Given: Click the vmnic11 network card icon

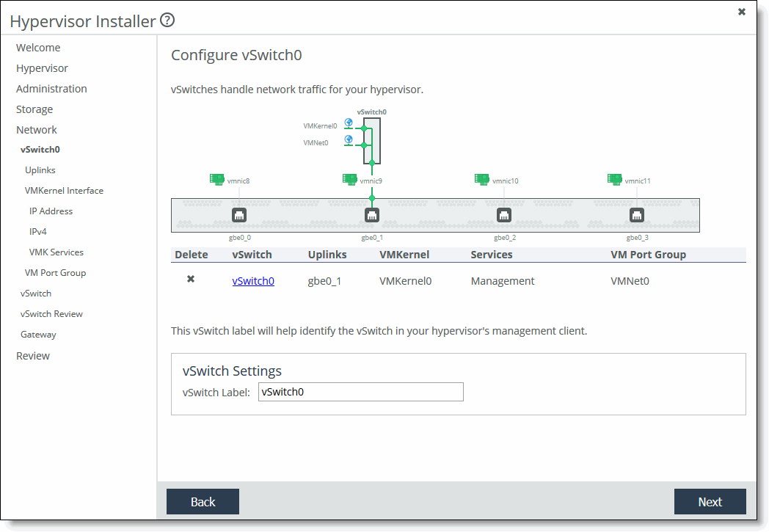Looking at the screenshot, I should [614, 179].
